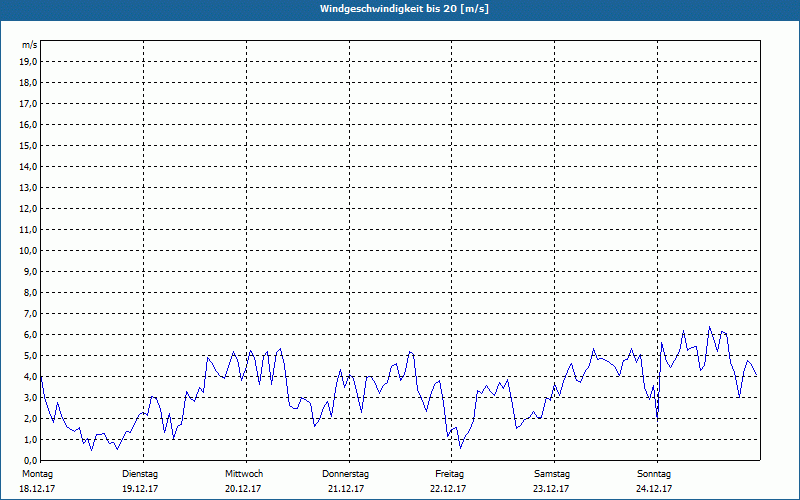800x500 pixels.
Task: Select the 11,0 axis value
Action: 28,230
